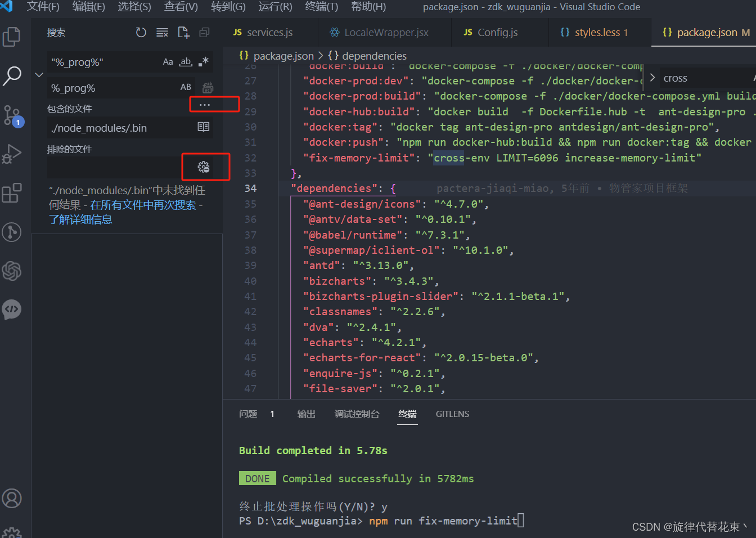Screen dimensions: 756x538
Task: Open the code chat bubble view
Action: [x=12, y=310]
